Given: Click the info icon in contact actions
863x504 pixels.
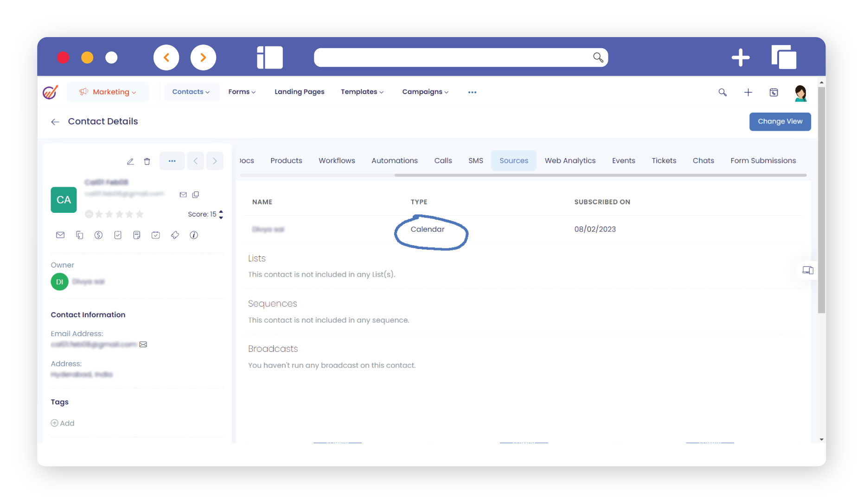Looking at the screenshot, I should click(x=194, y=235).
